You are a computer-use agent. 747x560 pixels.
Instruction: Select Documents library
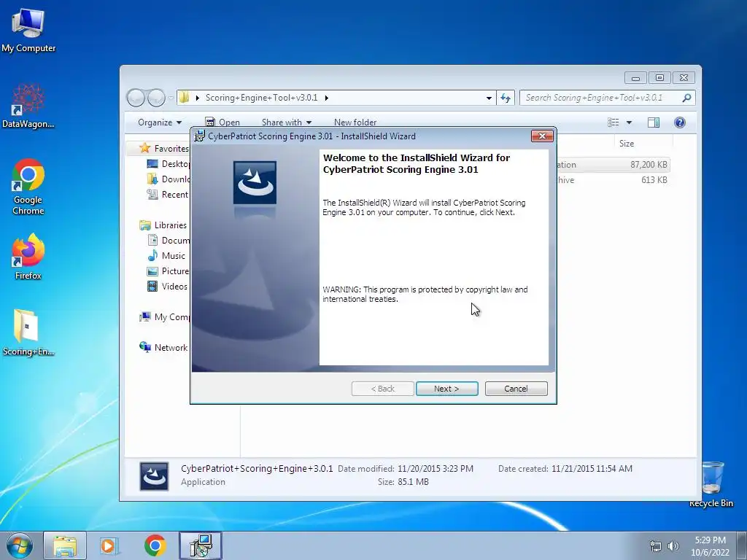pos(169,241)
